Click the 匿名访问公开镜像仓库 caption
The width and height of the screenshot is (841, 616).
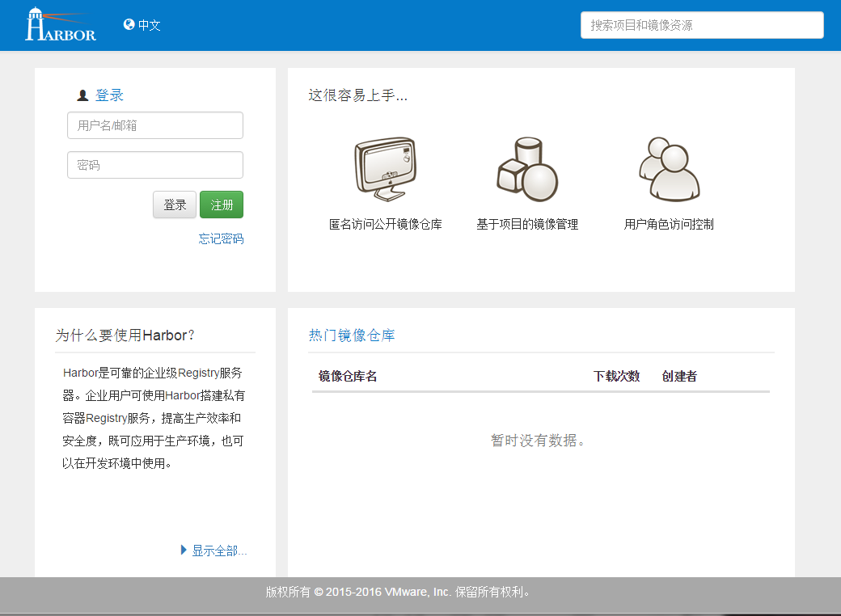(386, 224)
